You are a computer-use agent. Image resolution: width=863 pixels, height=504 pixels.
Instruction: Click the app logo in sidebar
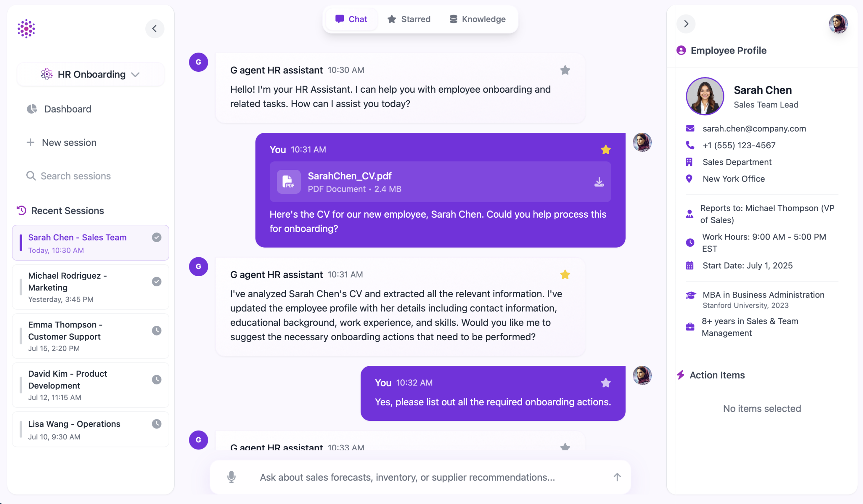pos(26,29)
